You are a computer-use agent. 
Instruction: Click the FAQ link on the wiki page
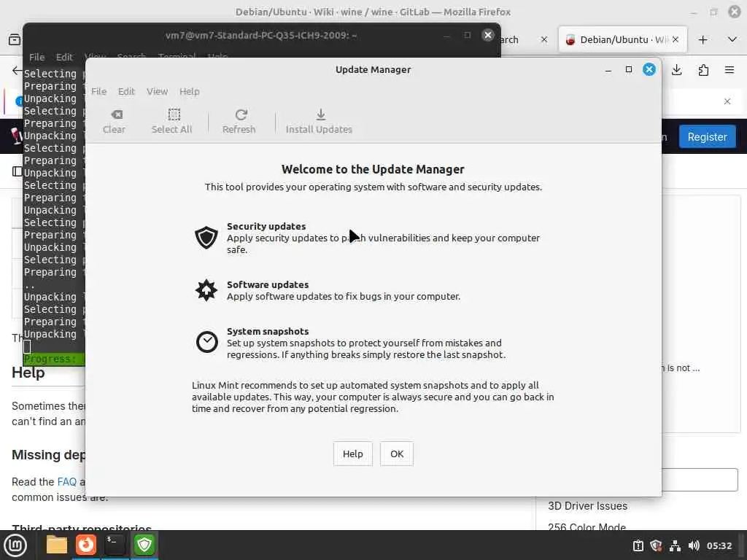(x=66, y=482)
